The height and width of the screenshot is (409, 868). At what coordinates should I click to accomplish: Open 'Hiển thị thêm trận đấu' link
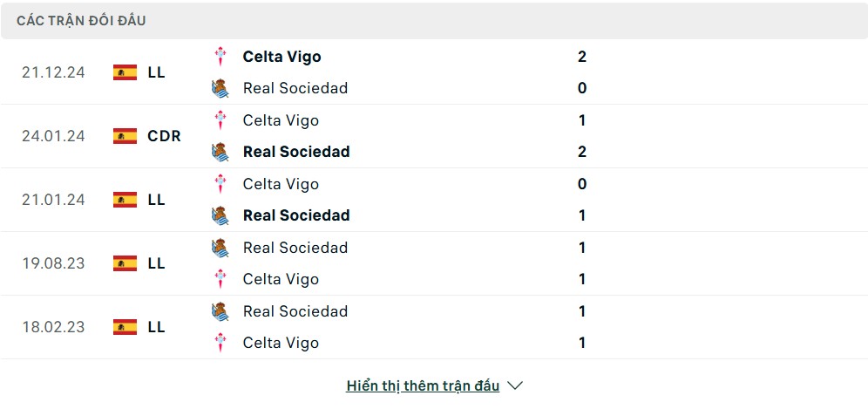click(x=423, y=385)
